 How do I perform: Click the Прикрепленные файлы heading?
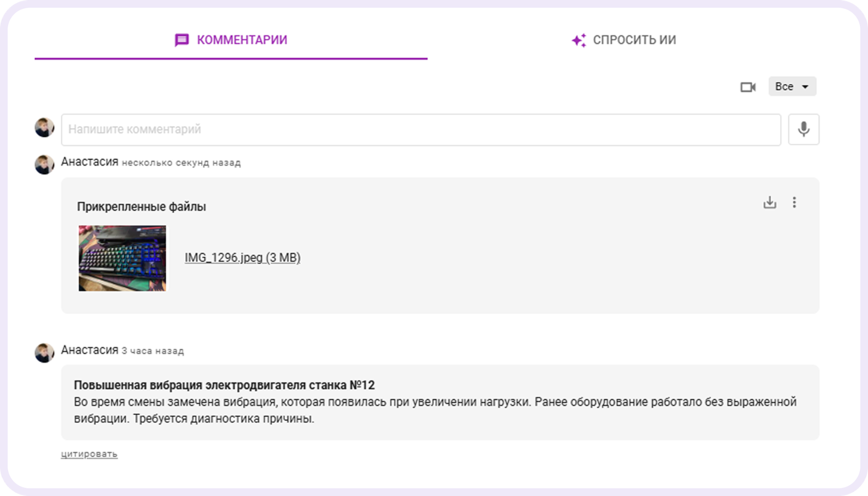coord(141,207)
